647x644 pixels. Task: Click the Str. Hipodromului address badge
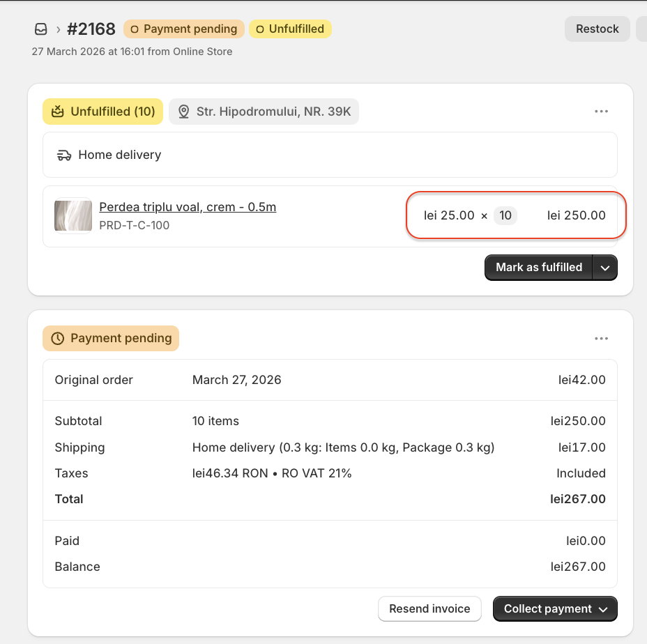click(264, 112)
